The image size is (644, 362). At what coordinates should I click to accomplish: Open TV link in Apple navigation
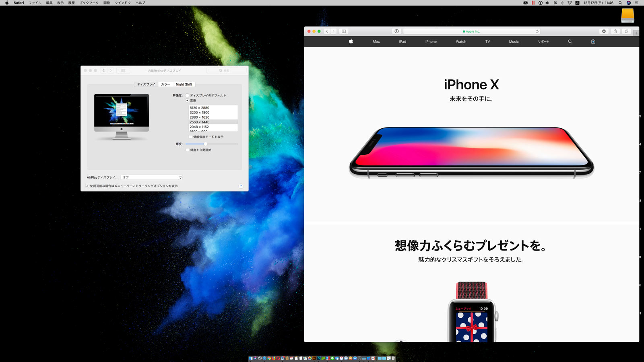pos(487,41)
